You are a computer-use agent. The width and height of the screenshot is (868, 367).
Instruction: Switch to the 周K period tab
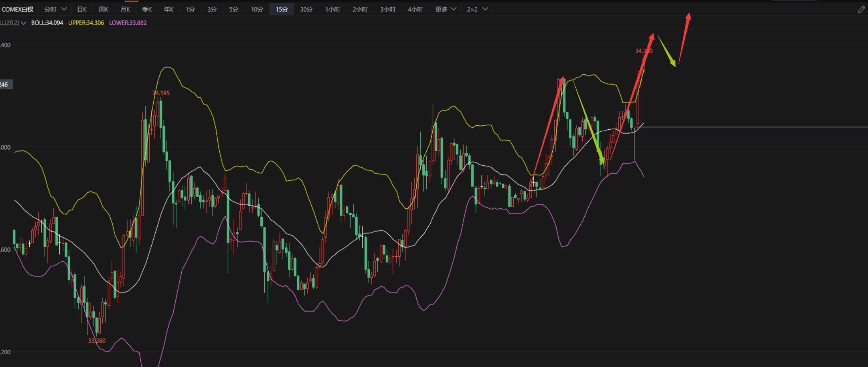tap(104, 9)
